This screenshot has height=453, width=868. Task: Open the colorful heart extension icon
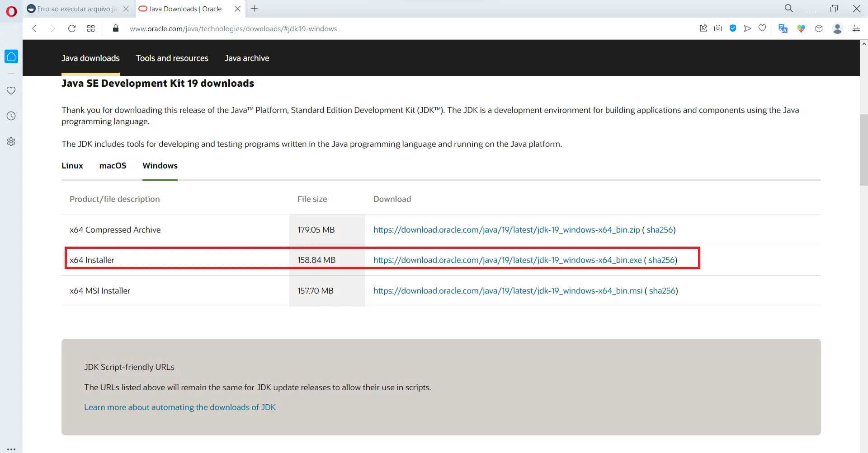tap(801, 28)
